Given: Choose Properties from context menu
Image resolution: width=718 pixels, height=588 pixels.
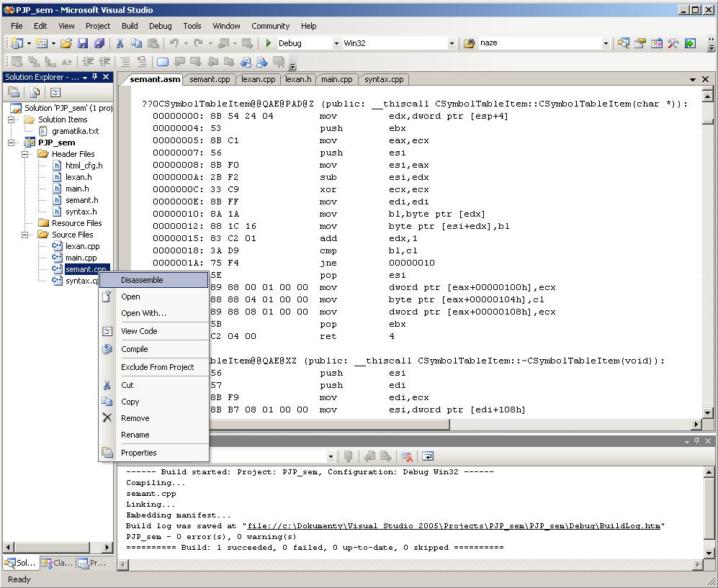Looking at the screenshot, I should coord(154,453).
